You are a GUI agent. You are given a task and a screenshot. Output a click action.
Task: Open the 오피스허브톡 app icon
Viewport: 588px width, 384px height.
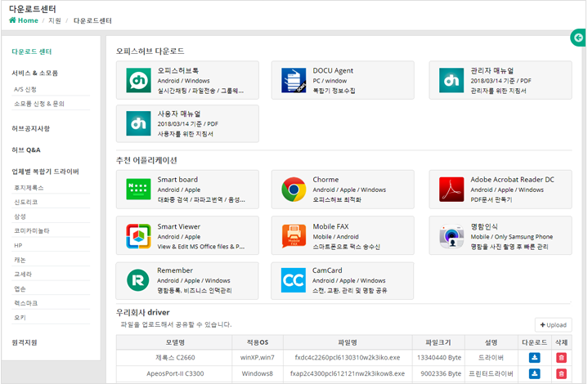click(x=138, y=80)
